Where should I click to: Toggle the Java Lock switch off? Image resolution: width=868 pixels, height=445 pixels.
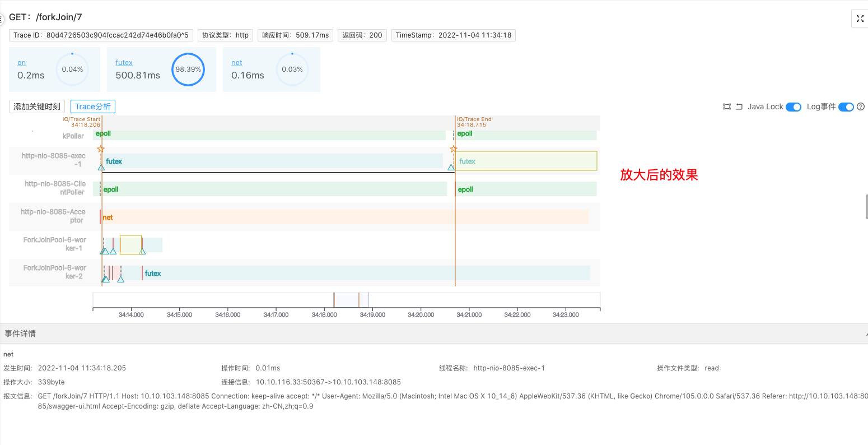(x=794, y=107)
